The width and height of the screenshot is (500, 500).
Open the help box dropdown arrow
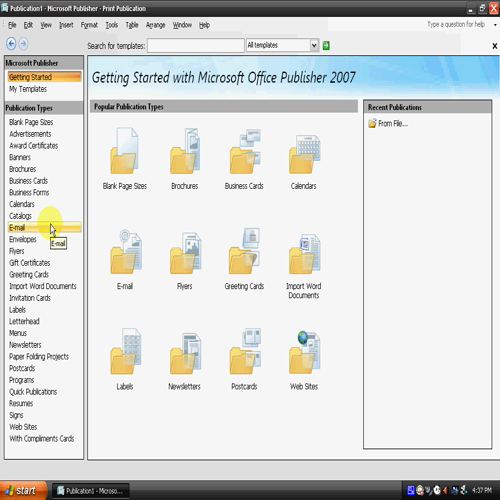495,25
